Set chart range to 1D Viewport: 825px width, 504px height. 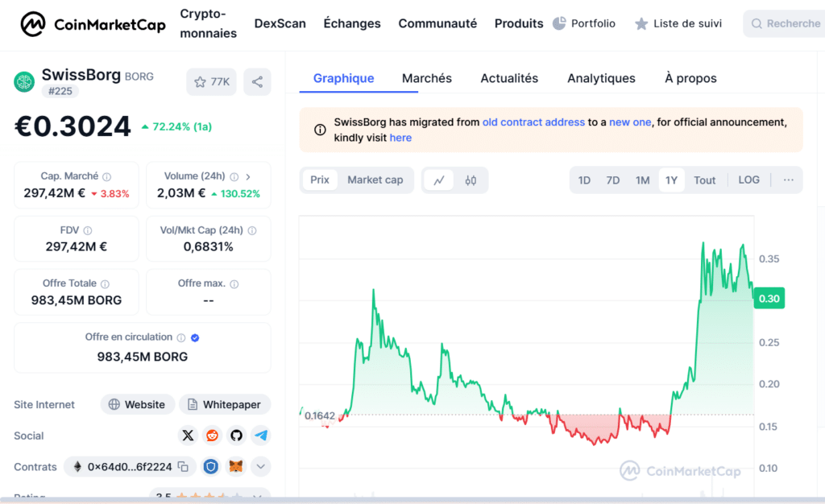pos(584,180)
